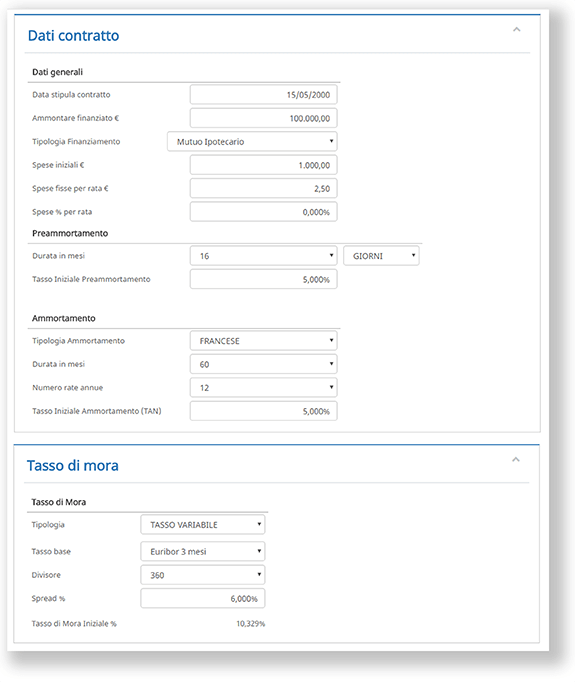Click the Tasso Iniziale Ammortamento TAN field

point(264,411)
